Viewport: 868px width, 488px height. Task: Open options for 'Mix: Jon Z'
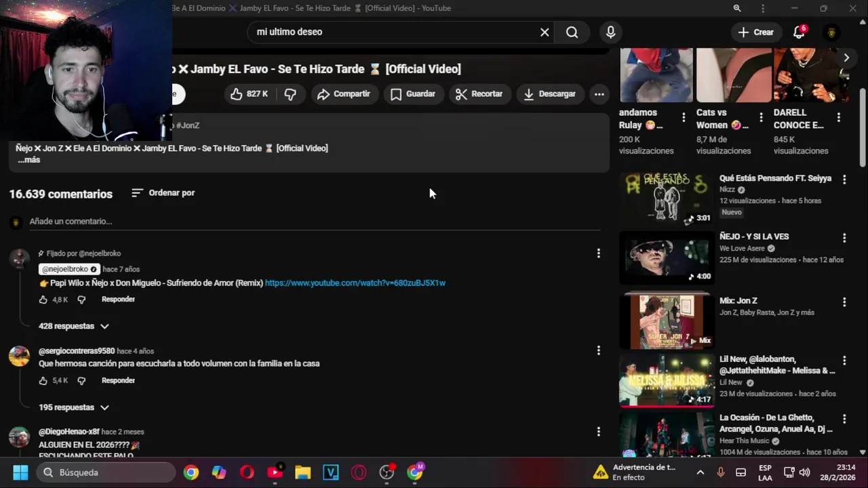844,302
